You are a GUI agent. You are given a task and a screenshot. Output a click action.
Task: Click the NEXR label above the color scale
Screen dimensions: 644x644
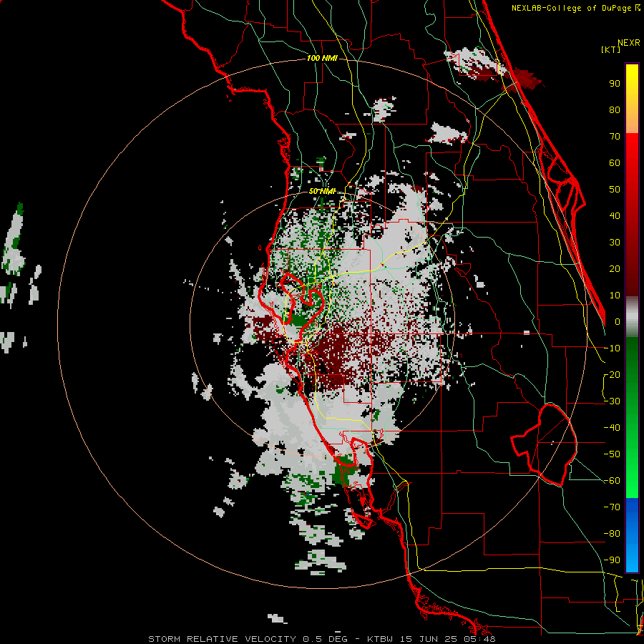(x=629, y=43)
